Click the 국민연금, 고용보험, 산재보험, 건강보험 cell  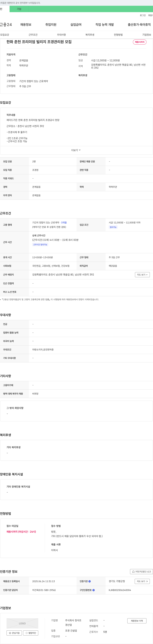pos(51,266)
